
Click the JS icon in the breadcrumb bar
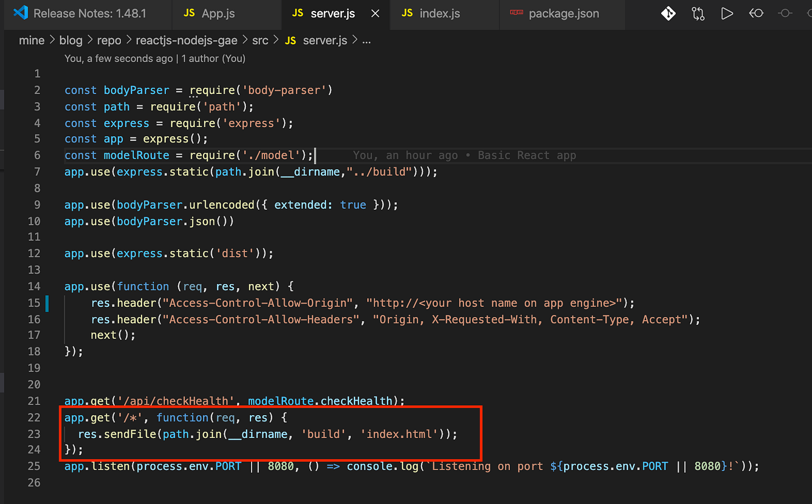click(x=290, y=40)
